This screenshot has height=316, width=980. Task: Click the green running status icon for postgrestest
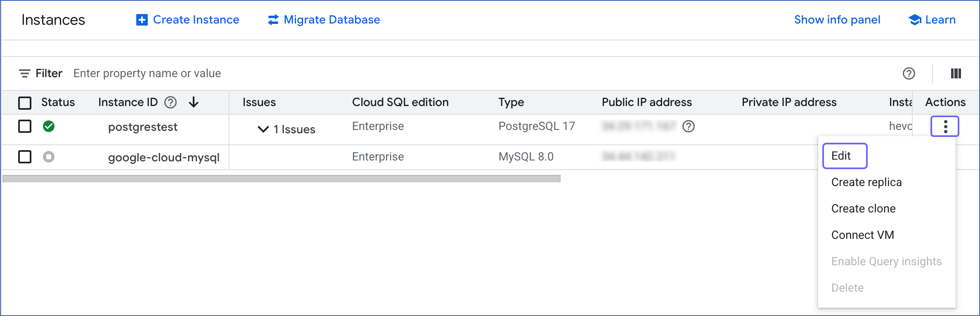(x=49, y=126)
